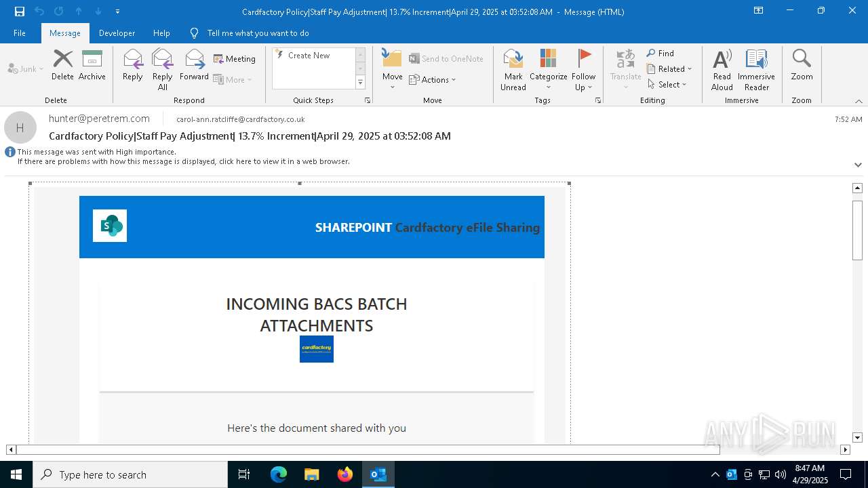This screenshot has width=868, height=488.
Task: Click the INCOMING BACS BATCH ATTACHMENTS heading
Action: pyautogui.click(x=317, y=314)
